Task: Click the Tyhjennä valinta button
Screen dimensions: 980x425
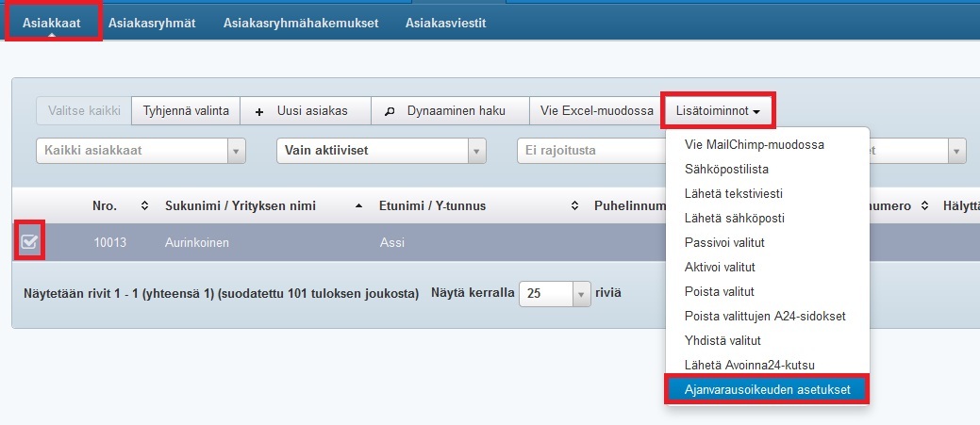Action: tap(186, 111)
